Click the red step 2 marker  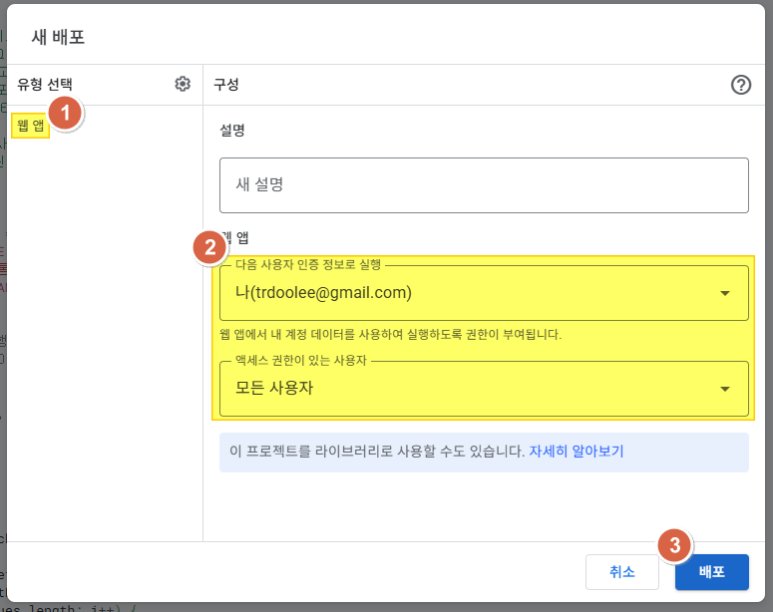click(x=210, y=248)
